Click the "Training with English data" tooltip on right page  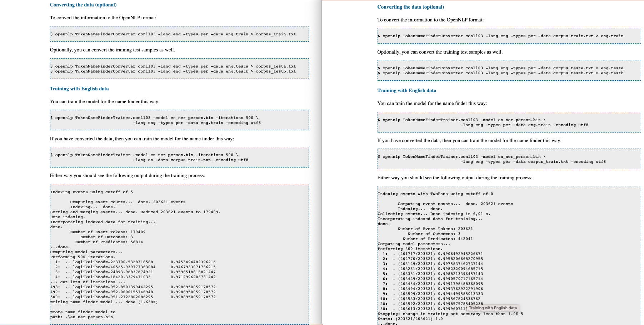(493, 308)
